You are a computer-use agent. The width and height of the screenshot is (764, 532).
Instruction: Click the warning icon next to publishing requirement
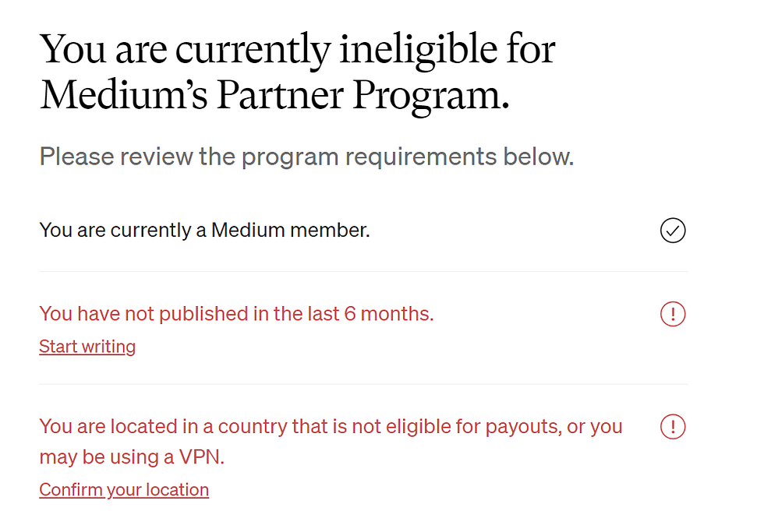pos(673,314)
